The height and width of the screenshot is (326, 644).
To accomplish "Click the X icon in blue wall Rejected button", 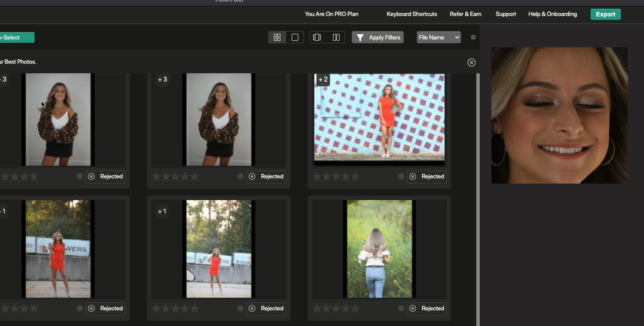I will click(413, 176).
